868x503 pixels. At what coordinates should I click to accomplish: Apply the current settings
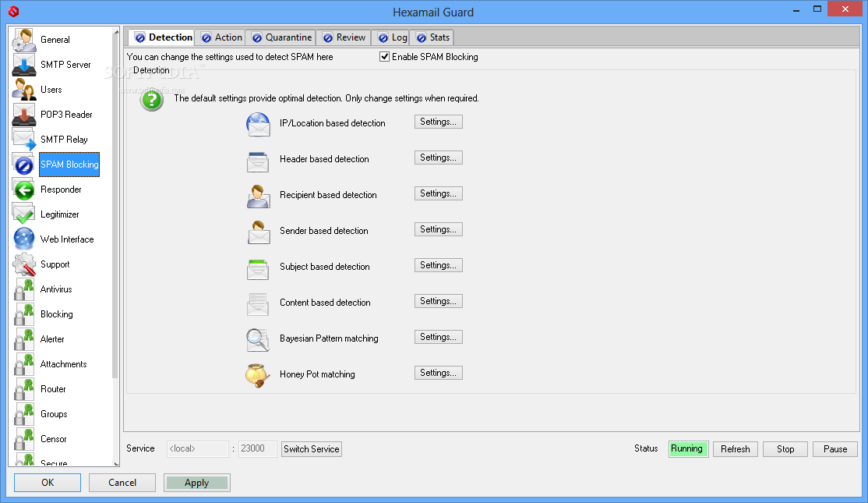tap(197, 483)
